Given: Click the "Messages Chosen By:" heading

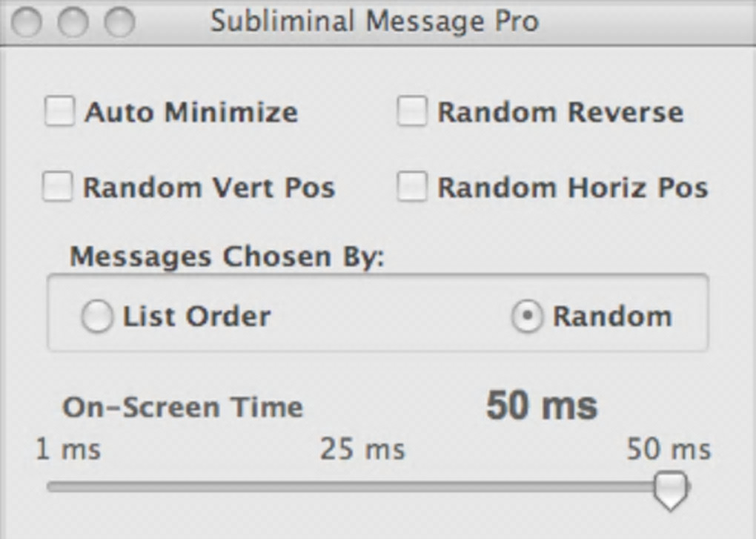Looking at the screenshot, I should coord(227,257).
